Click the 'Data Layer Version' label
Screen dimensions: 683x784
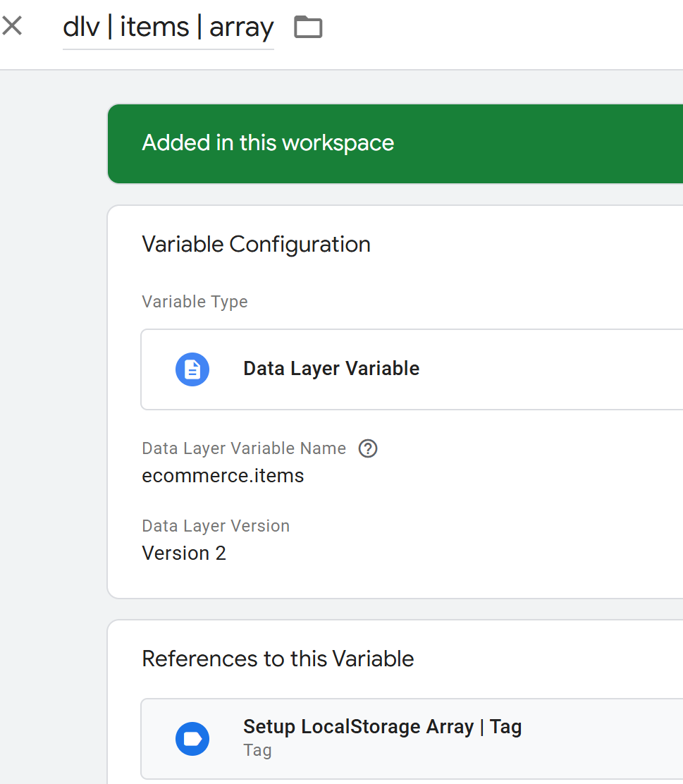point(216,526)
